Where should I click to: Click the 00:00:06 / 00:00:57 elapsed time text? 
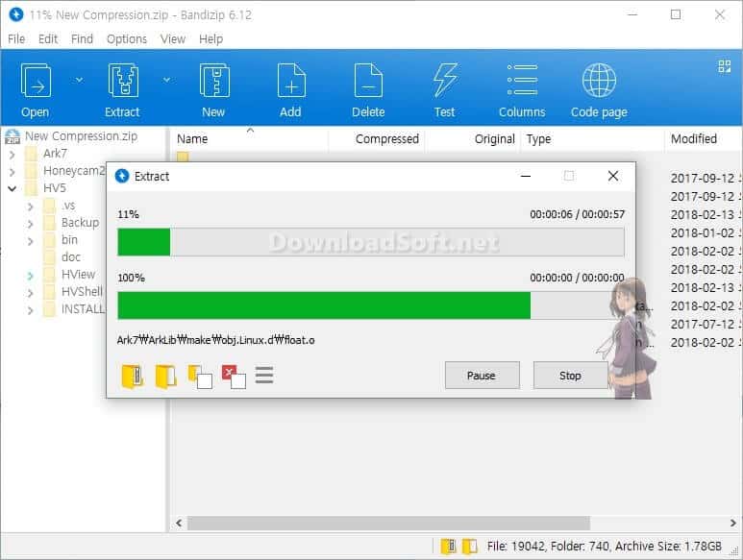click(x=577, y=214)
